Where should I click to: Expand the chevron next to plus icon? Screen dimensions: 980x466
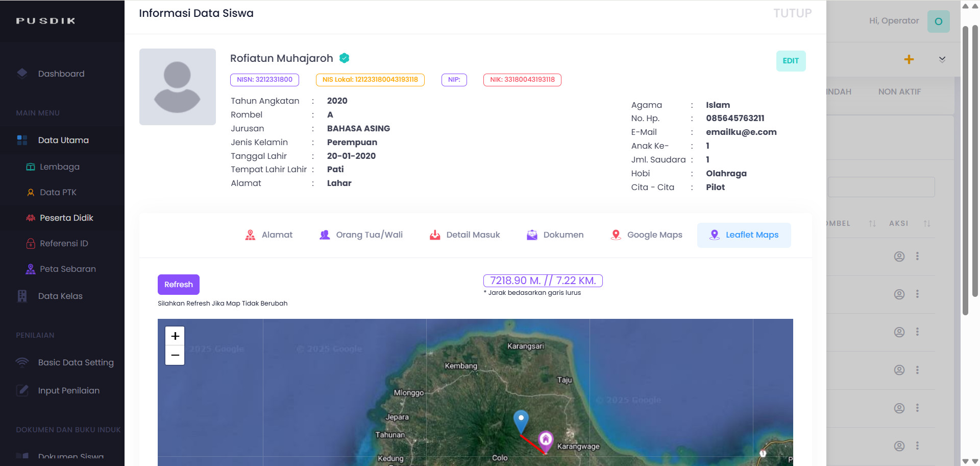[x=942, y=59]
